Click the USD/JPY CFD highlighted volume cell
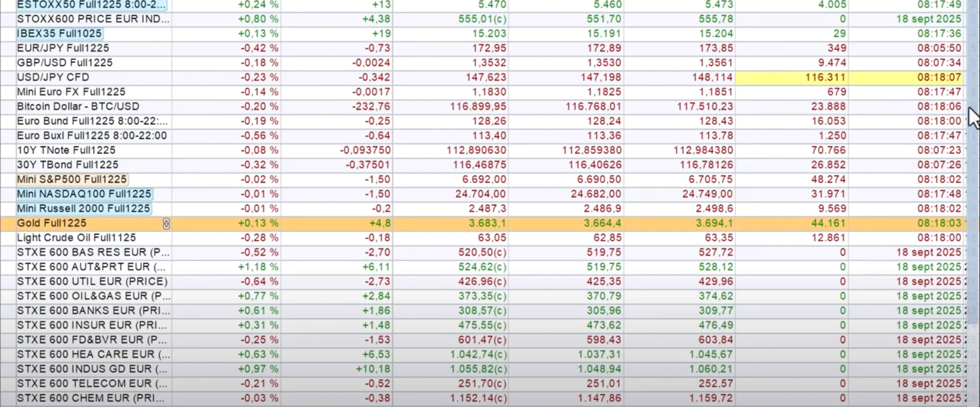 click(x=791, y=77)
